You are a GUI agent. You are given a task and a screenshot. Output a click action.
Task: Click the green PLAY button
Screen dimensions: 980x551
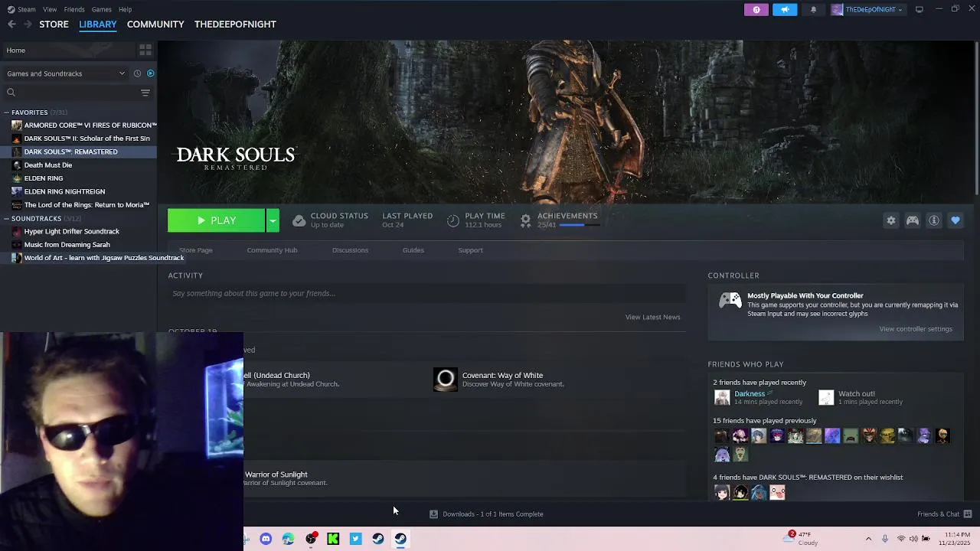coord(217,220)
